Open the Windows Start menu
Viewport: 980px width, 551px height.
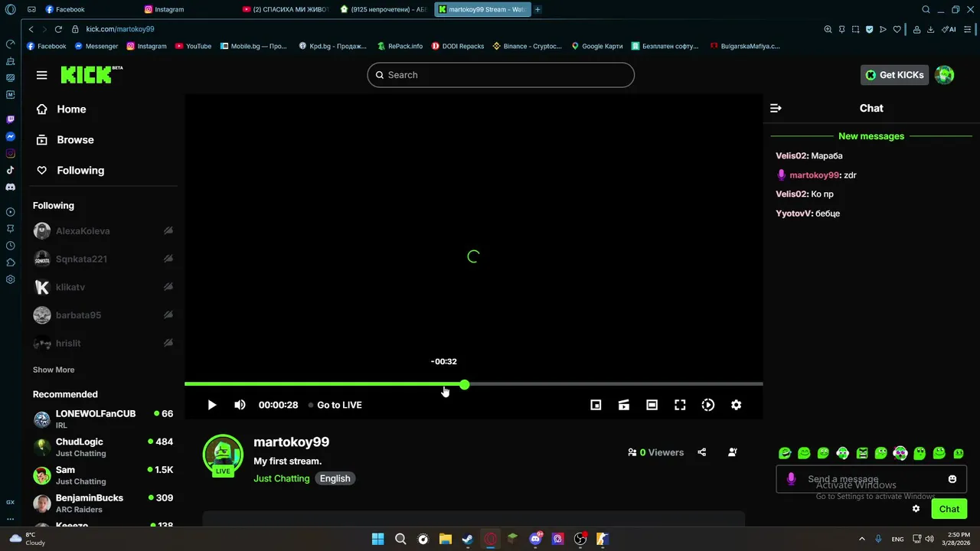(x=377, y=539)
